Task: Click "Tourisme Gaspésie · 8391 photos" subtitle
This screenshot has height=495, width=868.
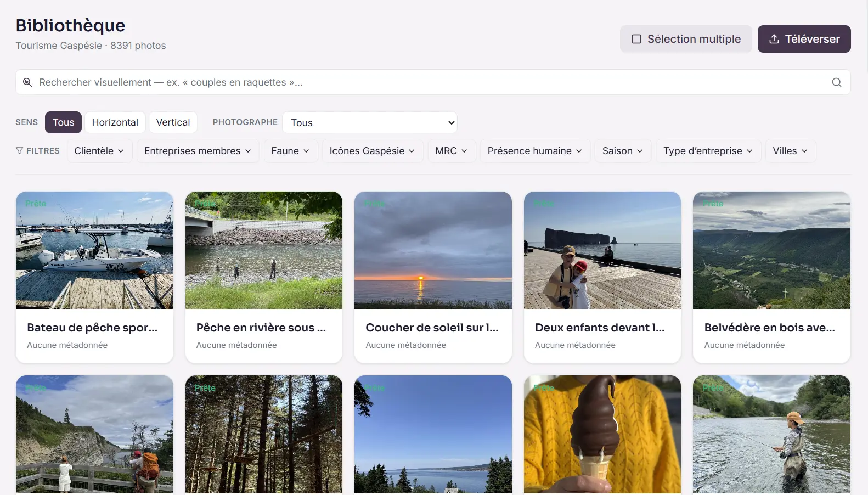Action: (91, 46)
